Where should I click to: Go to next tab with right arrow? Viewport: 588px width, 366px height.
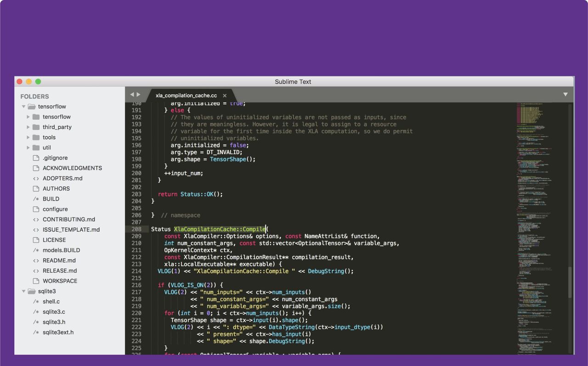pyautogui.click(x=138, y=94)
